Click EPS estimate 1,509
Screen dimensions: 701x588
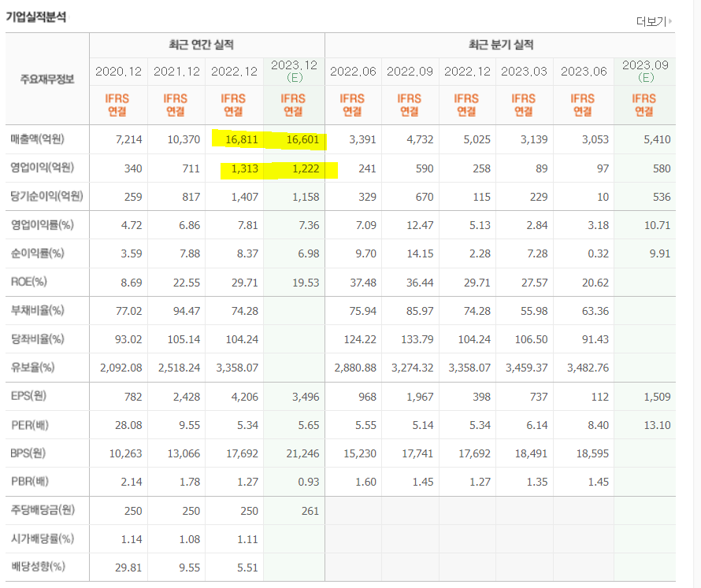tap(657, 397)
